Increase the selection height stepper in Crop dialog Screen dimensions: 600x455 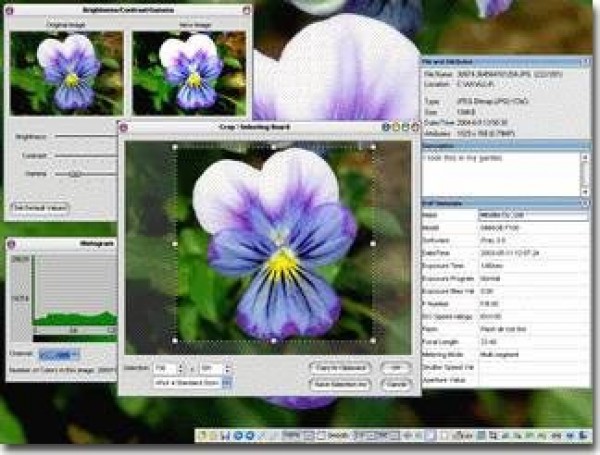pos(227,366)
